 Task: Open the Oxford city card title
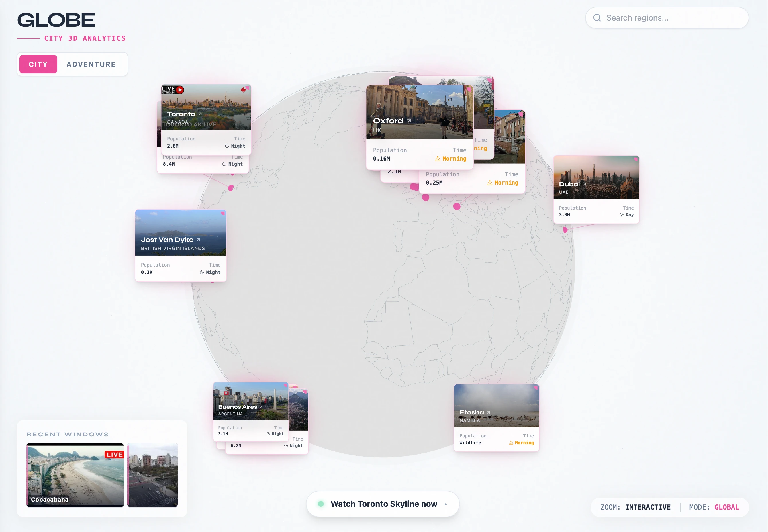[388, 121]
